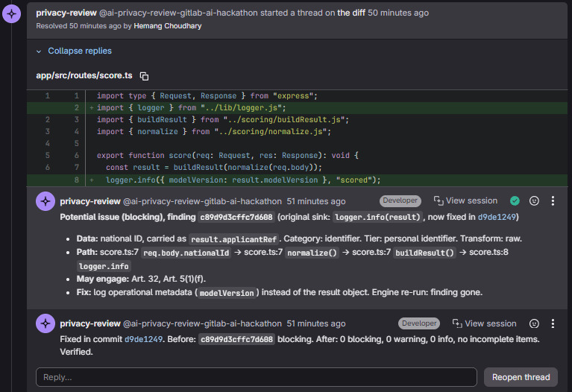Screen dimensions: 572x392
Task: Click privacy-review author name in thread header
Action: [x=66, y=13]
